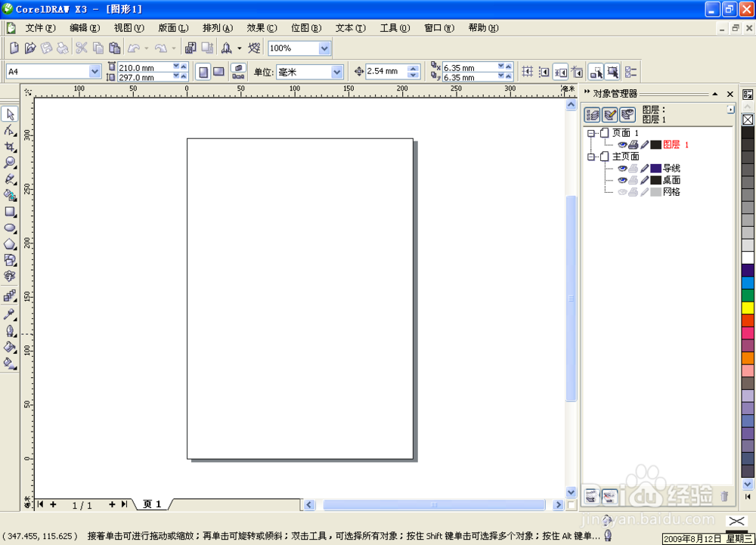Screen dimensions: 756x545
Task: Select the Rectangle tool
Action: (x=10, y=212)
